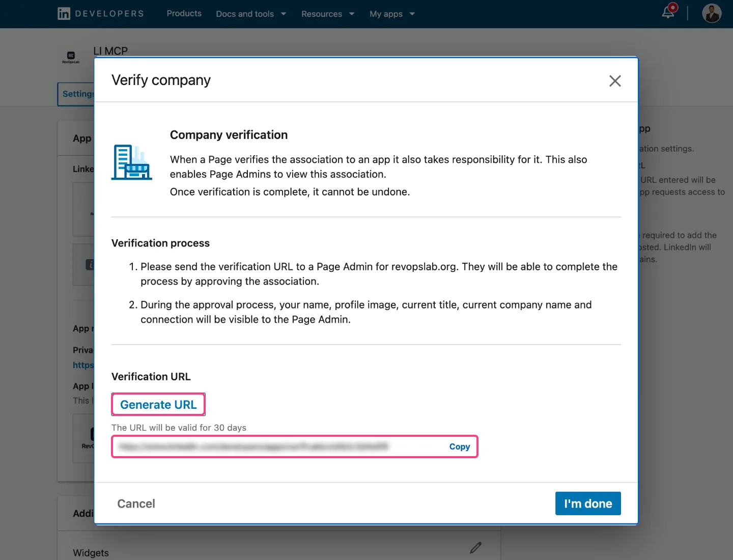
Task: Click the verification URL text field
Action: [x=295, y=446]
